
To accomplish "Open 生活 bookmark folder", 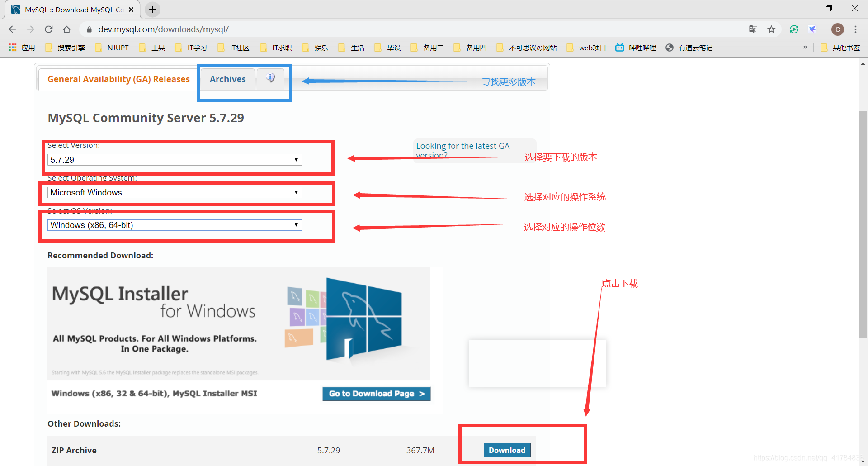I will click(x=351, y=48).
